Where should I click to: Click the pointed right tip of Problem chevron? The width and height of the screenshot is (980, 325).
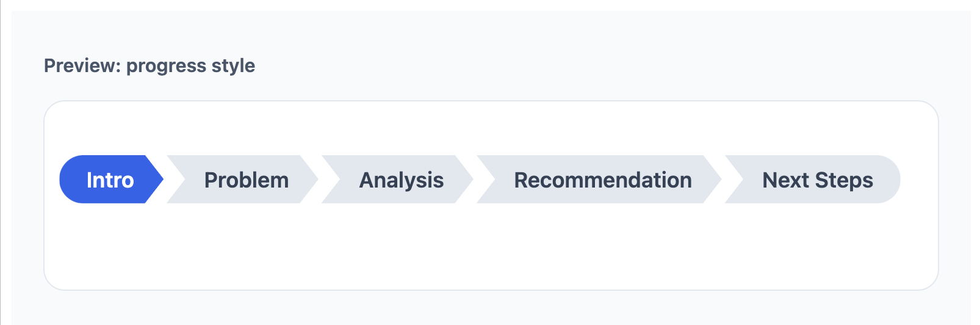pyautogui.click(x=311, y=180)
